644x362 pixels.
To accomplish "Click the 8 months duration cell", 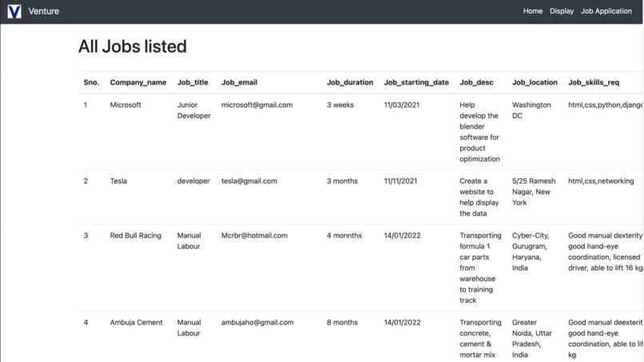I will (x=342, y=323).
